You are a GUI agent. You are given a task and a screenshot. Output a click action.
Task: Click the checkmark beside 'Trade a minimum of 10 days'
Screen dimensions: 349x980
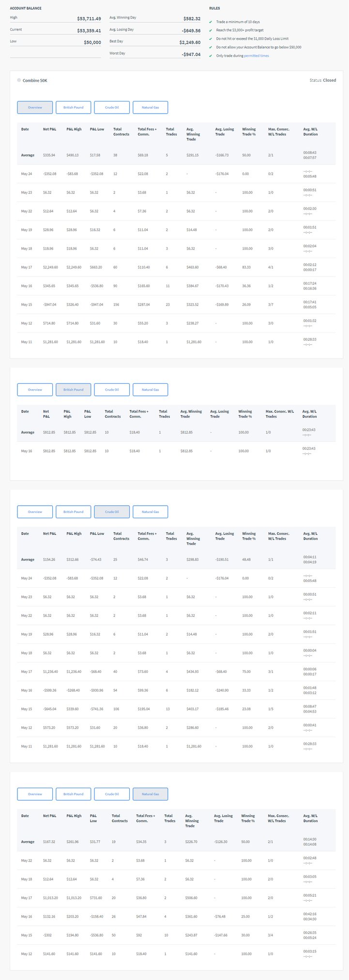211,22
